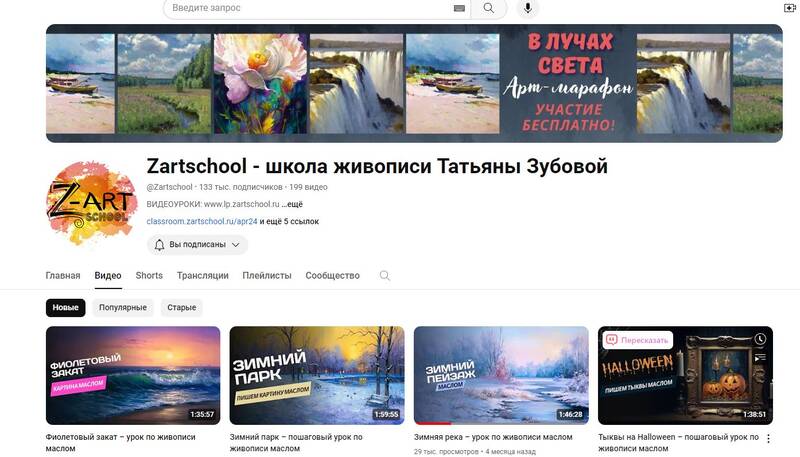The image size is (800, 457).
Task: Click the 199 видео count text
Action: point(308,187)
